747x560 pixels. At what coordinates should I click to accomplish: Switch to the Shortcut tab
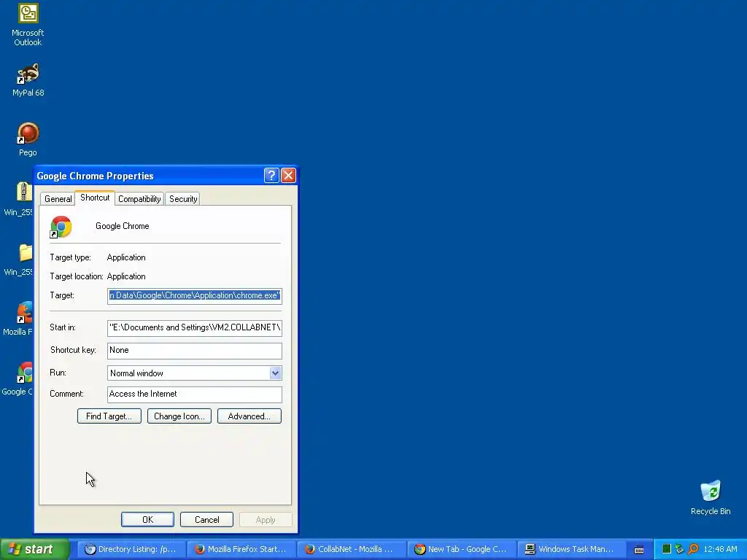[x=95, y=198]
